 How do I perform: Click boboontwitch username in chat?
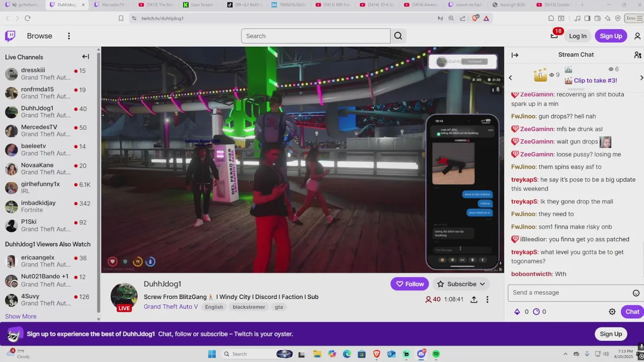click(x=531, y=274)
